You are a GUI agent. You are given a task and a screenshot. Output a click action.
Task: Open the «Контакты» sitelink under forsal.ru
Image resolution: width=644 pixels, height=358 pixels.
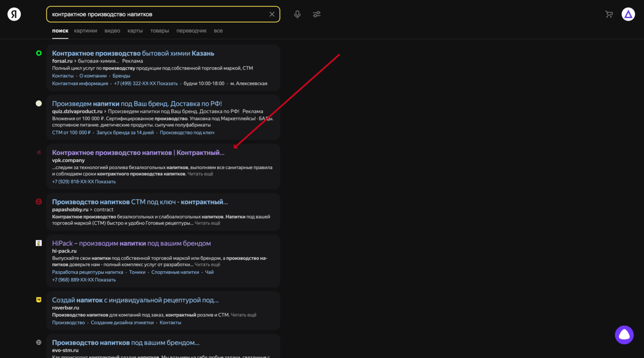(63, 76)
